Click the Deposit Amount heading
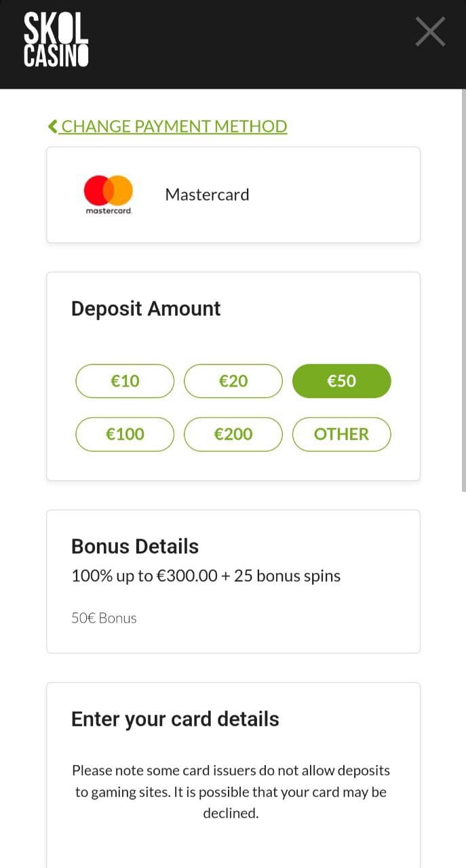The image size is (466, 868). (146, 309)
